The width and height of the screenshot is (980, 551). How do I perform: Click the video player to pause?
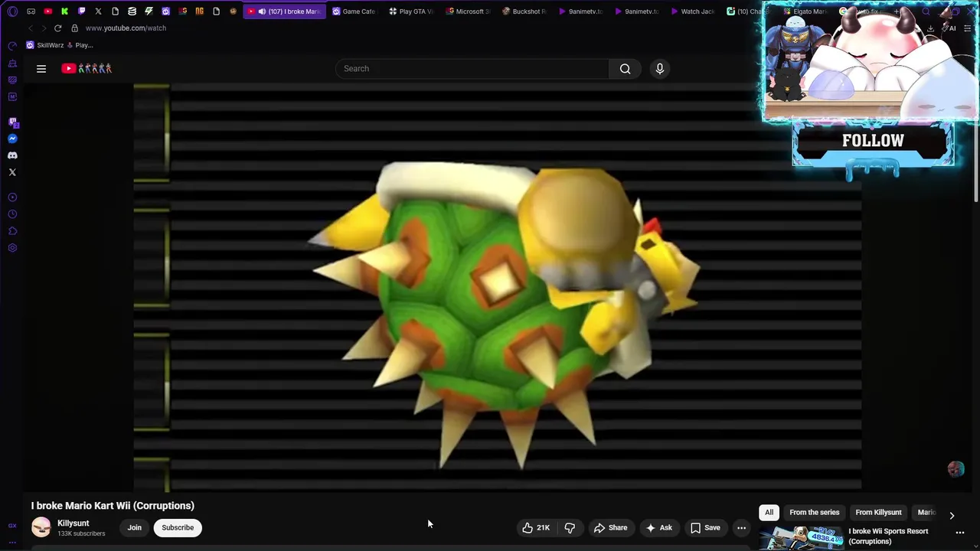click(498, 287)
